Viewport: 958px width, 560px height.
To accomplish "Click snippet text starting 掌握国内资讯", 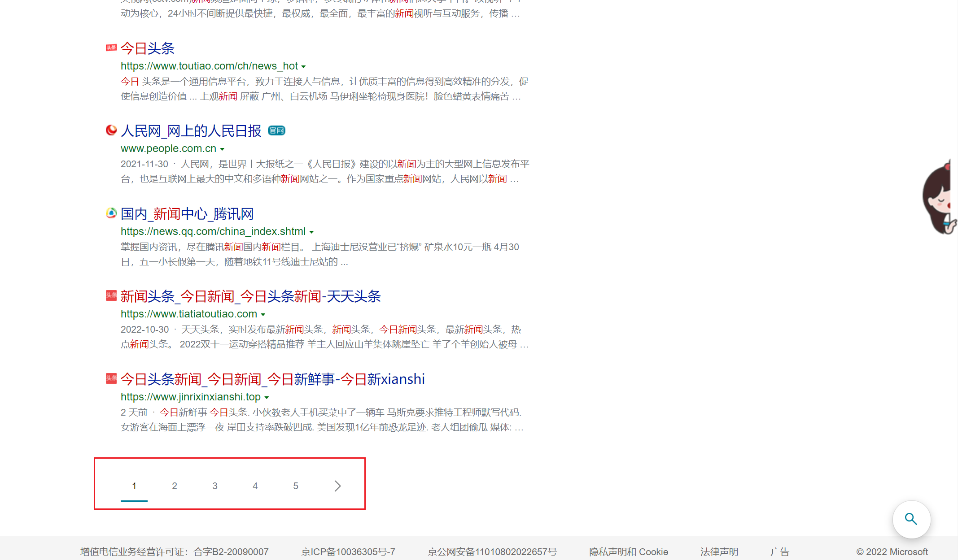I will [x=320, y=254].
